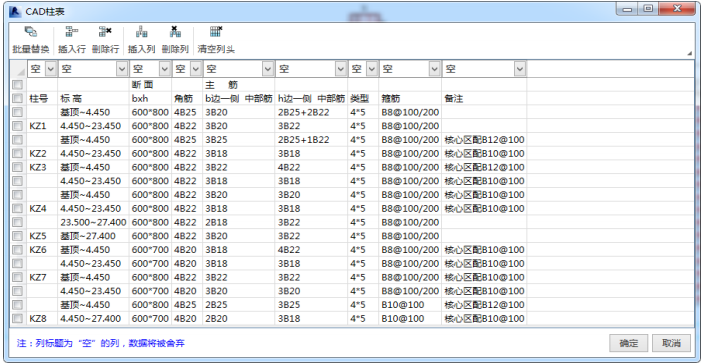Tick the checkbox for the KZ6 row
The image size is (701, 364).
17,250
